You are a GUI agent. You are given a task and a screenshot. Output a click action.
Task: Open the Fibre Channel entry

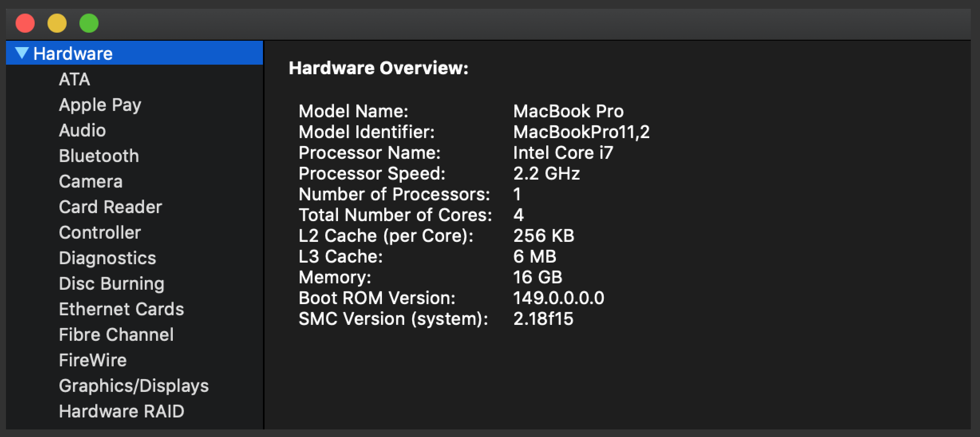pyautogui.click(x=116, y=334)
